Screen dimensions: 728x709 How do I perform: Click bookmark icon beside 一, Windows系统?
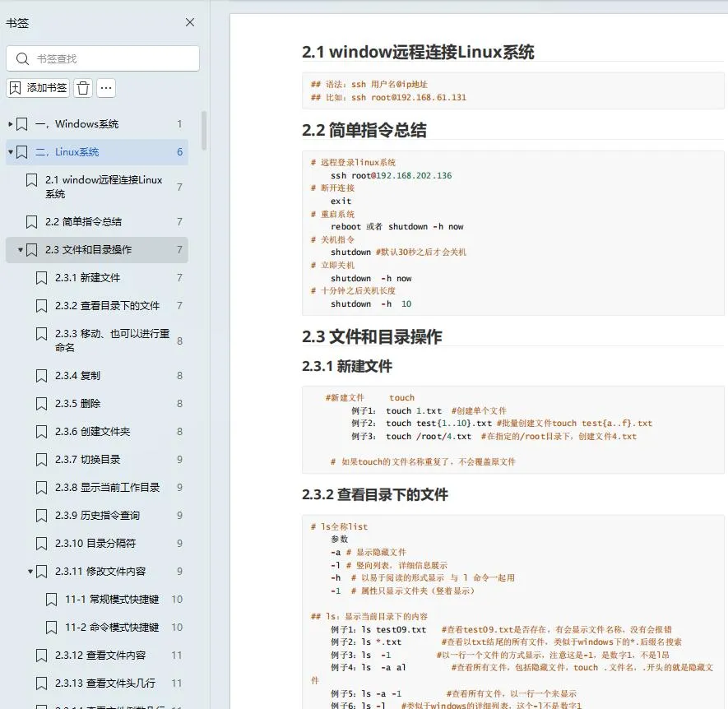point(22,124)
